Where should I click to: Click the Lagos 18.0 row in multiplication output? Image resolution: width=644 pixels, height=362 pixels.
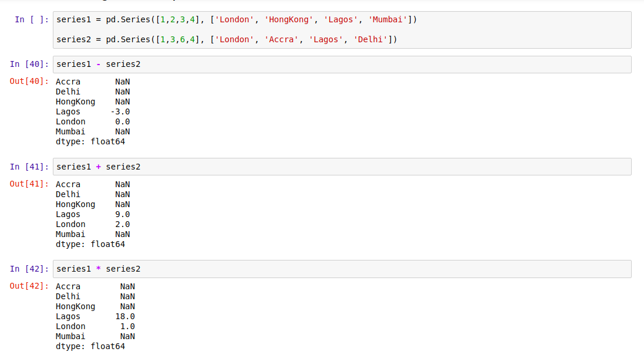point(95,317)
